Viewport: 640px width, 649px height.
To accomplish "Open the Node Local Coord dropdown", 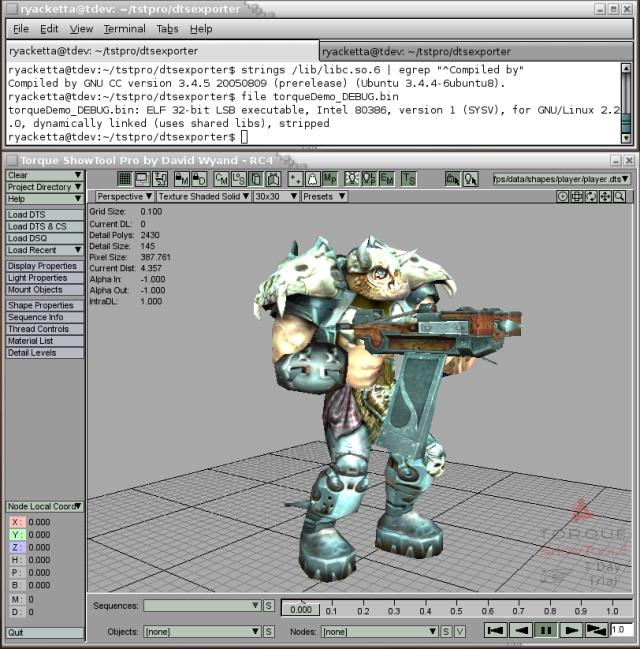I will tap(45, 507).
